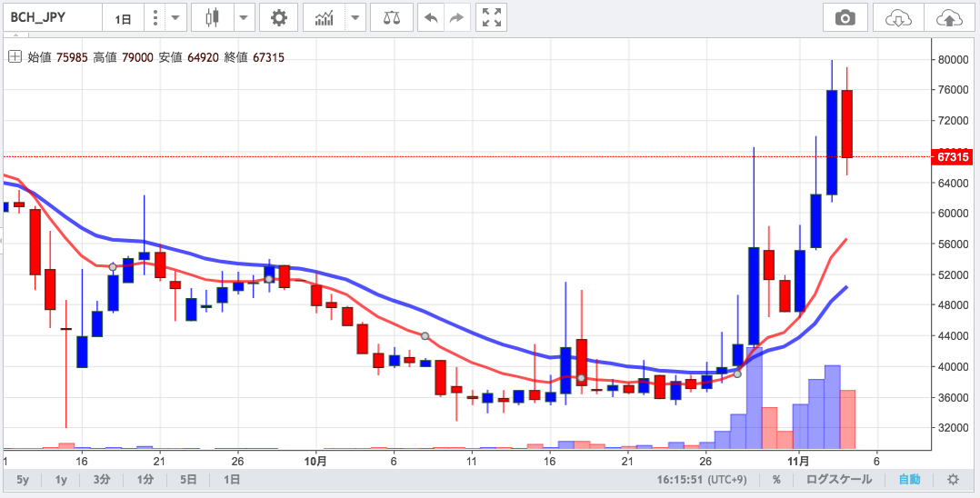Open the bottom-right axis settings gear

tap(953, 480)
